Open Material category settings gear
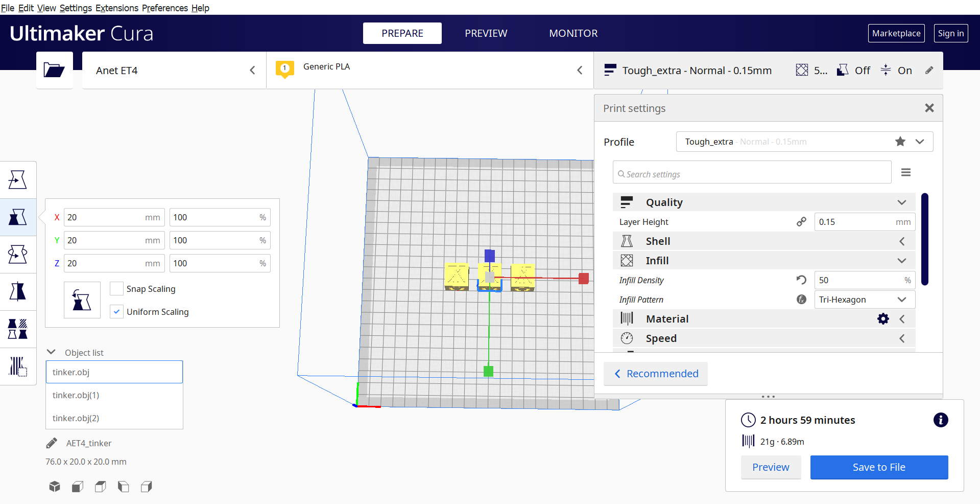 click(883, 319)
